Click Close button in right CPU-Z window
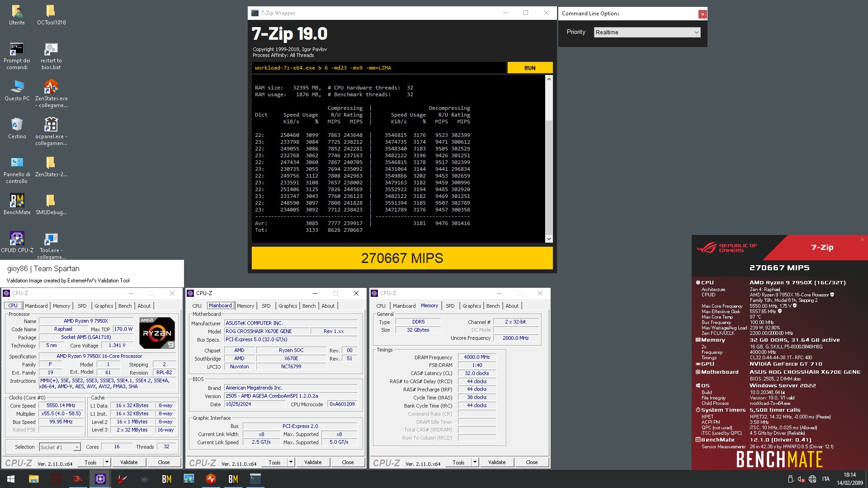Image resolution: width=868 pixels, height=488 pixels. click(532, 462)
